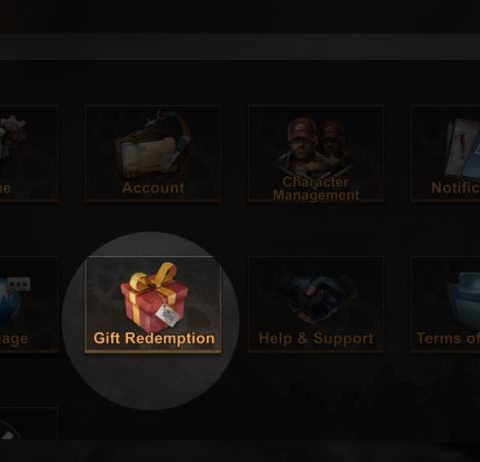Open the Account folder icon
The width and height of the screenshot is (480, 462).
153,147
